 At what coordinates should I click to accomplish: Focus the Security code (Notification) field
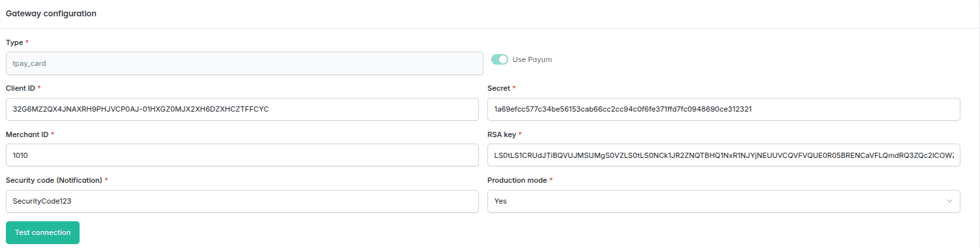[x=242, y=201]
